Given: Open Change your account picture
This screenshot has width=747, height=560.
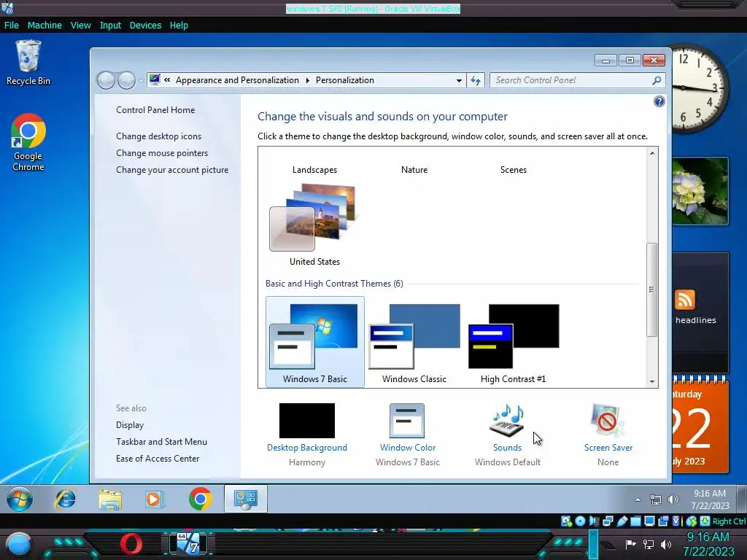Looking at the screenshot, I should coord(172,169).
